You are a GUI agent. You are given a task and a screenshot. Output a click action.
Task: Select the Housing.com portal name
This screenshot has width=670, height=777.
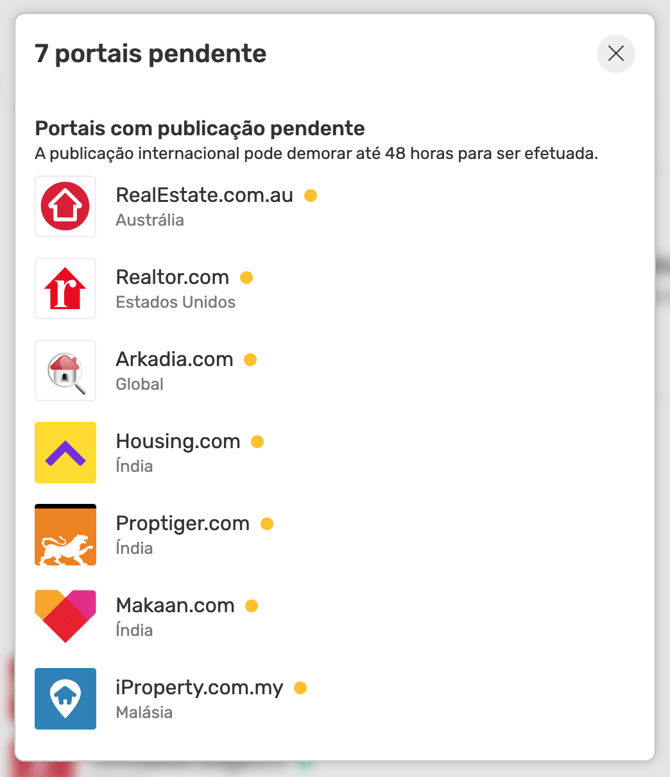tap(178, 442)
